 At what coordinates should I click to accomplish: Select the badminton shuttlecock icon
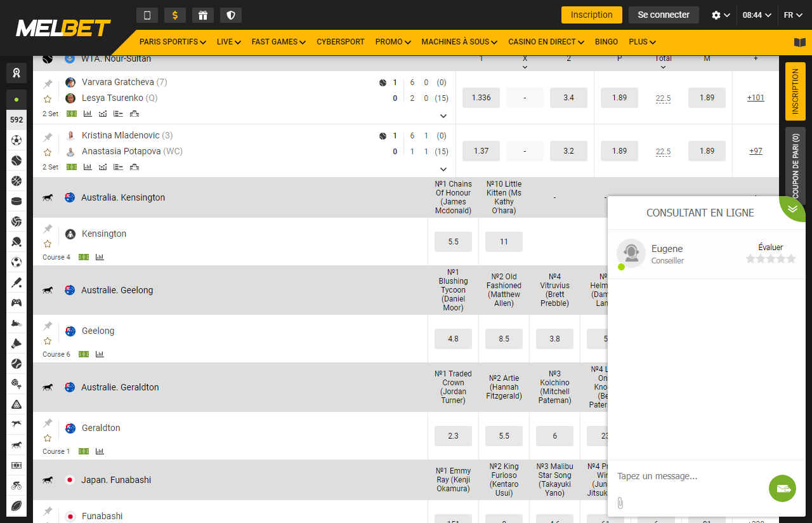16,343
